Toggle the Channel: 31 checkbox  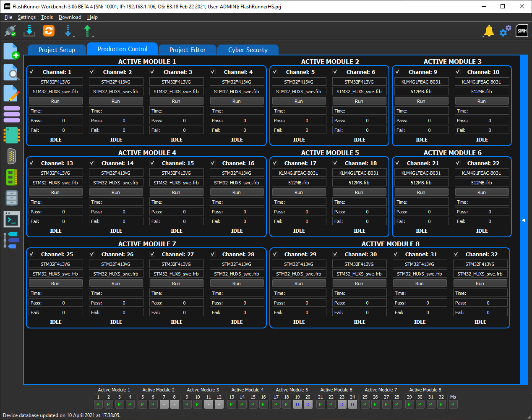tap(396, 254)
